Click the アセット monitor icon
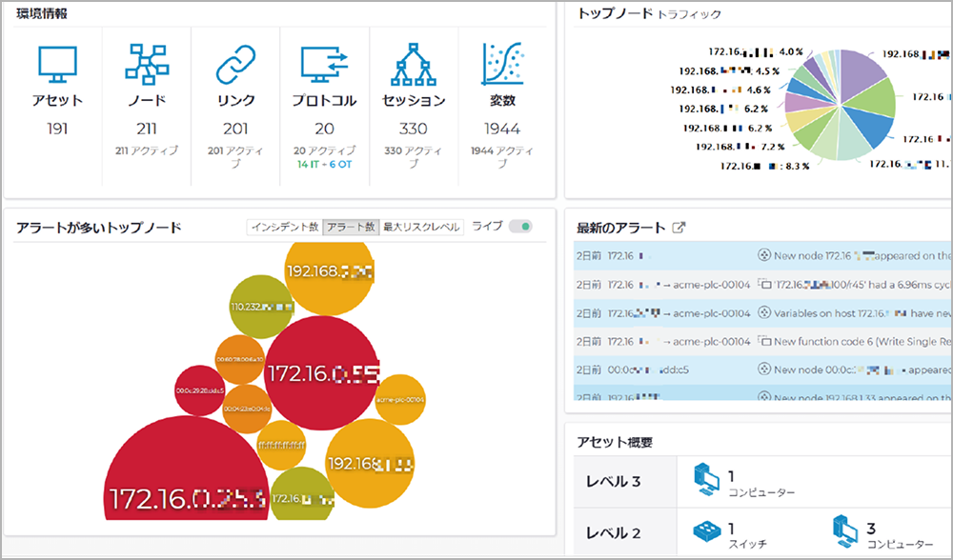Image resolution: width=953 pixels, height=560 pixels. click(57, 65)
